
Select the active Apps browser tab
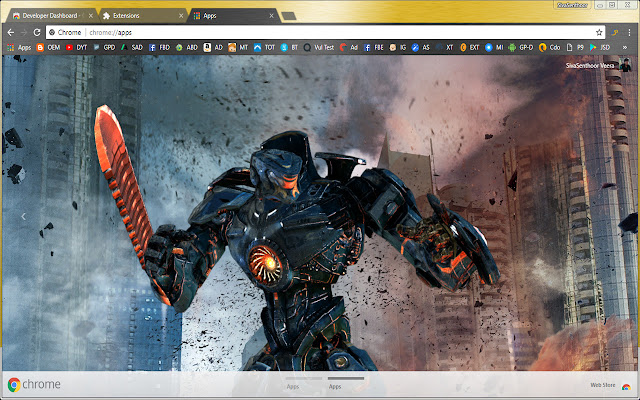233,16
